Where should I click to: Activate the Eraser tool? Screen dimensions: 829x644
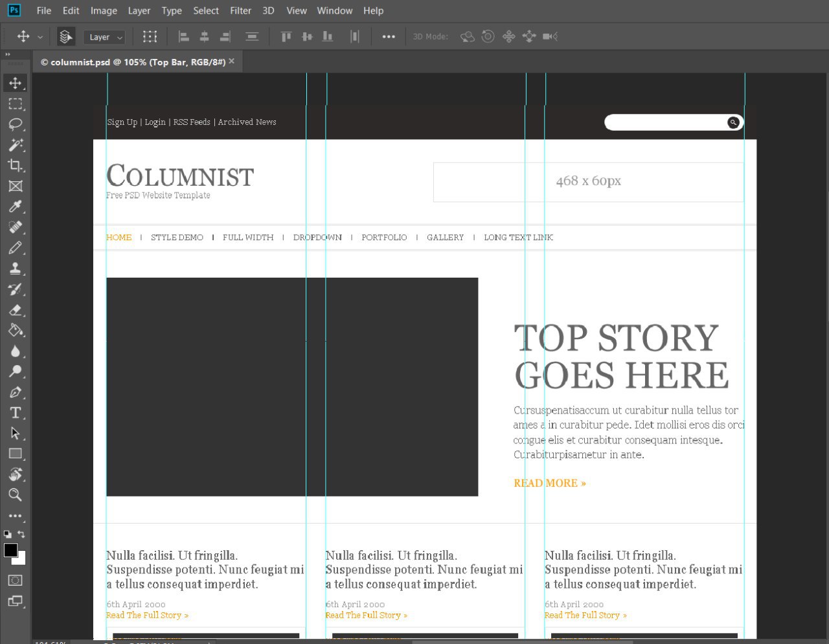[x=16, y=310]
